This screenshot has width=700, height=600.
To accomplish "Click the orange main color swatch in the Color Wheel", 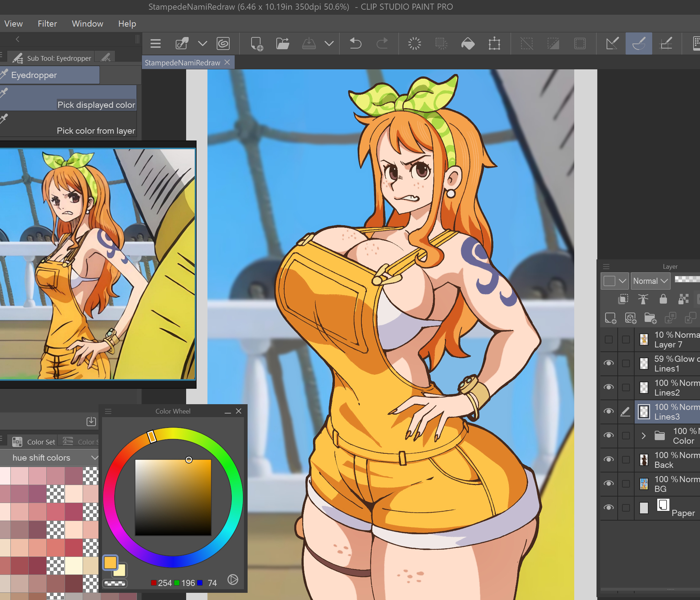I will pos(110,563).
